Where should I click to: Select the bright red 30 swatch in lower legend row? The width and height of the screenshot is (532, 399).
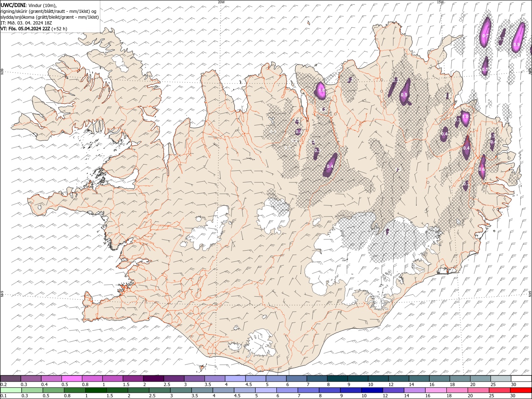(x=521, y=390)
